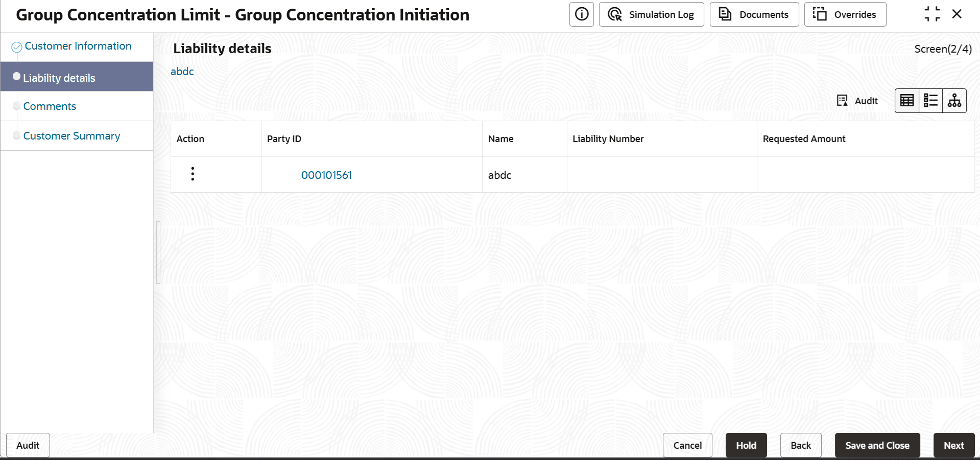980x460 pixels.
Task: Open party ID 000101561 link
Action: pyautogui.click(x=326, y=175)
